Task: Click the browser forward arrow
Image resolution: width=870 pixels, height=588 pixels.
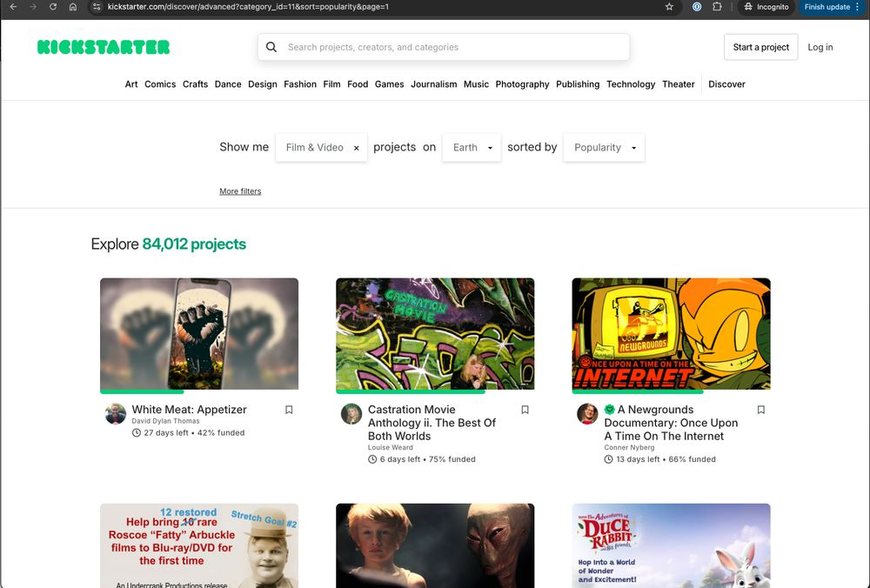Action: tap(33, 7)
